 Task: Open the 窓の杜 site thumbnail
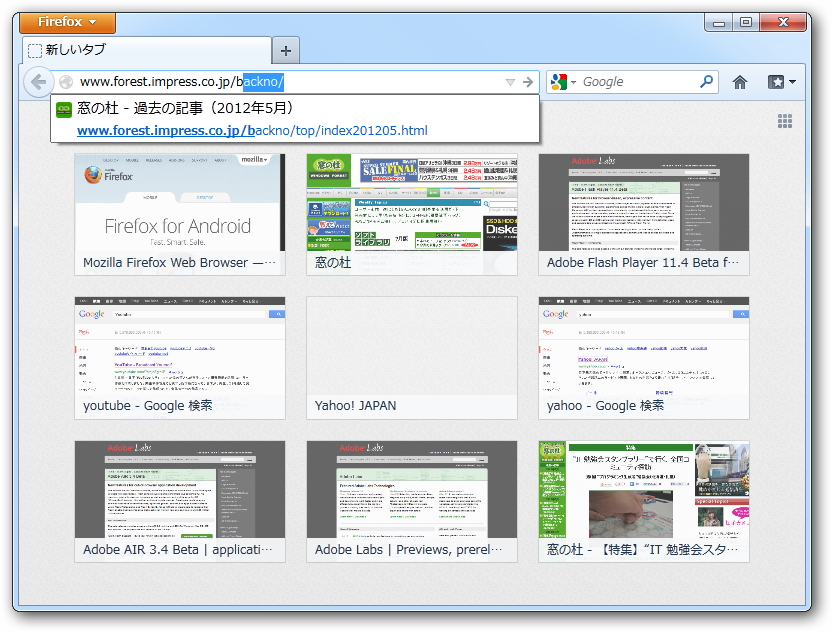click(412, 214)
